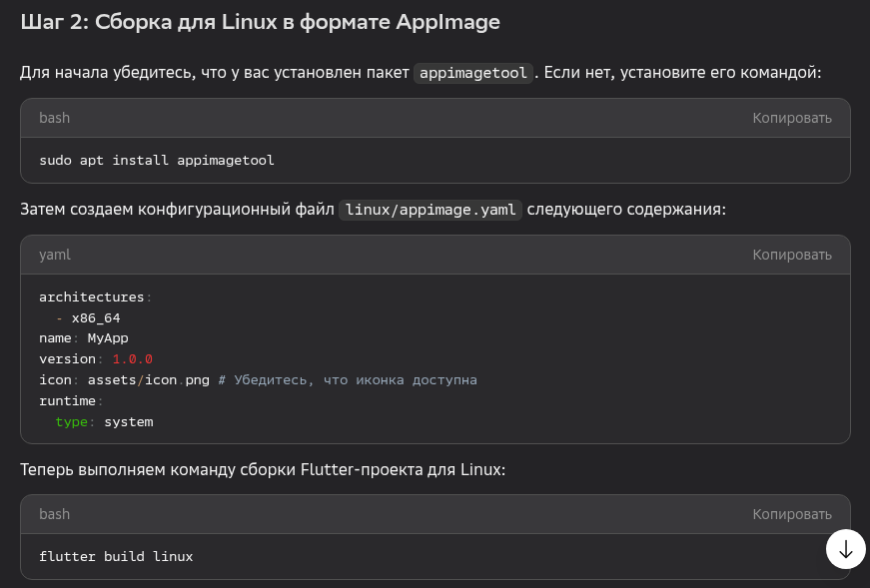Click the 'sudo apt install appimagetool' command line

pyautogui.click(x=156, y=160)
